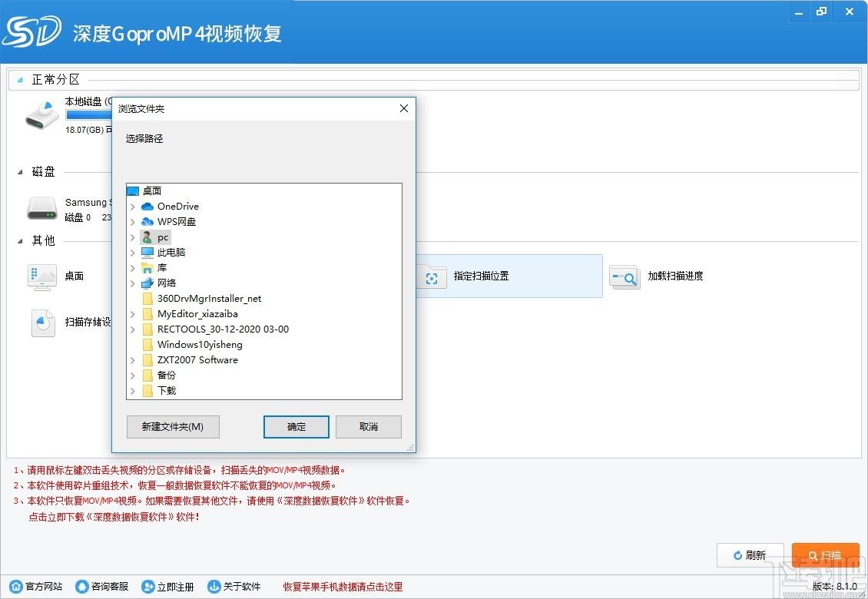Image resolution: width=868 pixels, height=599 pixels.
Task: Click the 咨询客服 support icon
Action: (x=82, y=587)
